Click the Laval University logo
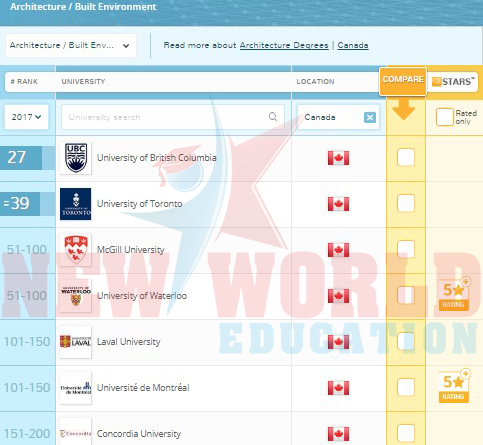The width and height of the screenshot is (483, 445). pyautogui.click(x=76, y=342)
